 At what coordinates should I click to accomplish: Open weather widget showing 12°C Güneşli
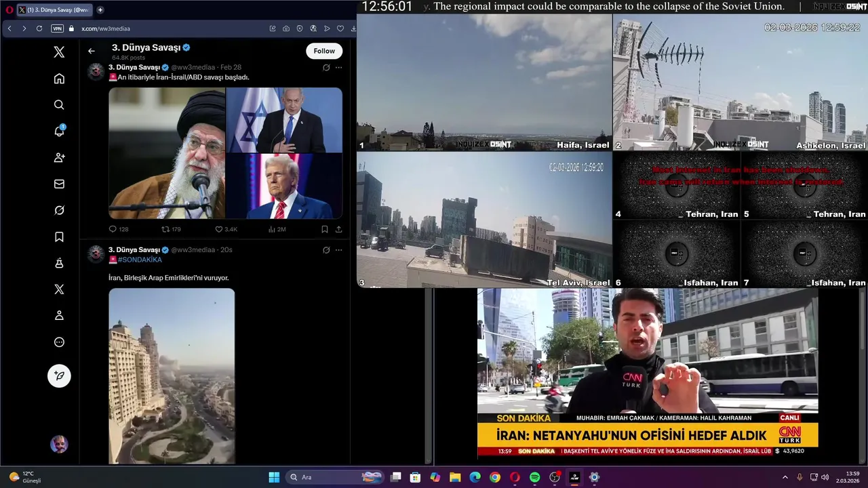click(x=26, y=477)
